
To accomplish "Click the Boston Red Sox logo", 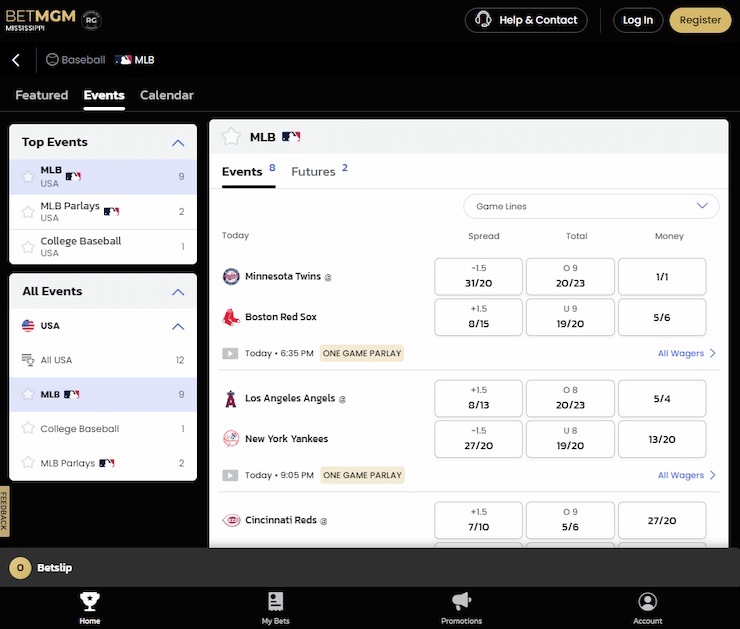I will (x=231, y=317).
